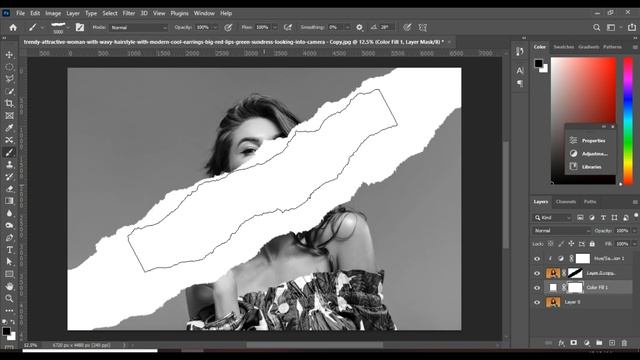Select the Zoom tool
640x360 pixels.
click(9, 299)
